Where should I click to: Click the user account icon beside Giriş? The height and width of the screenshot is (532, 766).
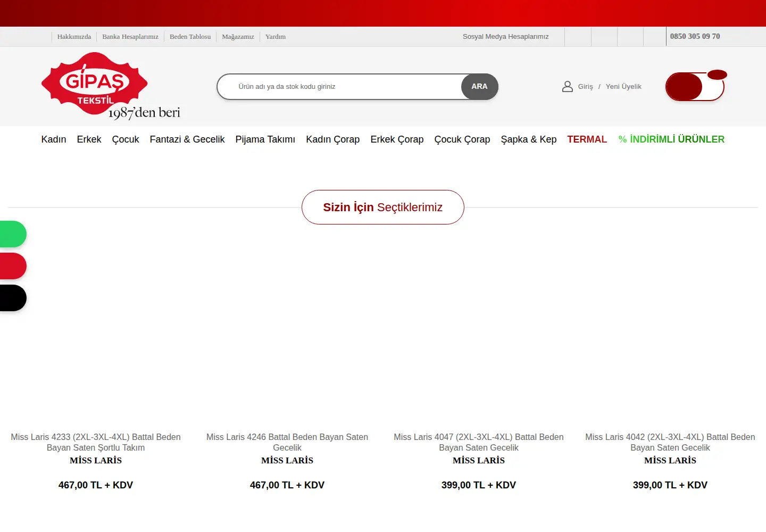coord(567,86)
